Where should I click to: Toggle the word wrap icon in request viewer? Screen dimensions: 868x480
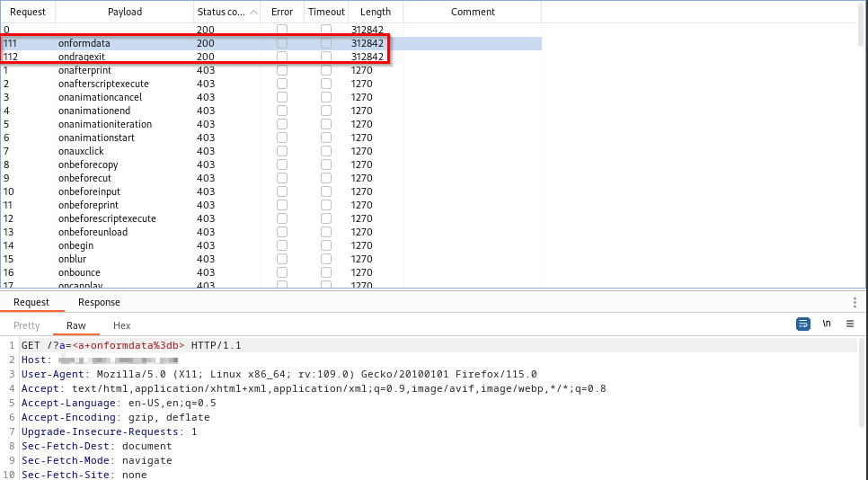point(803,324)
